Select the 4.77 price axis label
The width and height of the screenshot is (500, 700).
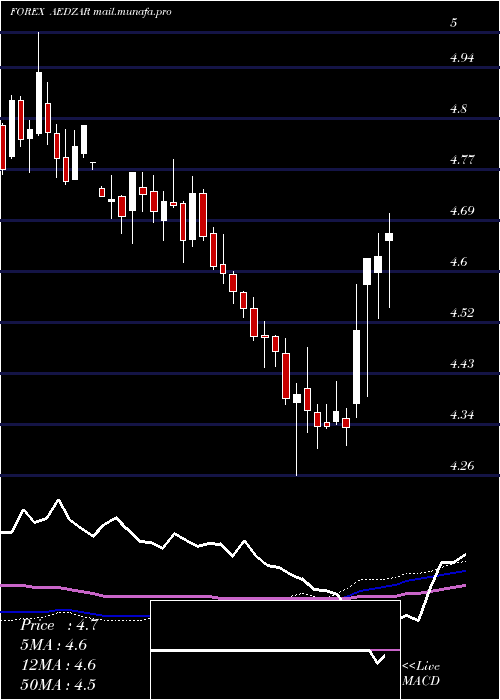click(461, 160)
